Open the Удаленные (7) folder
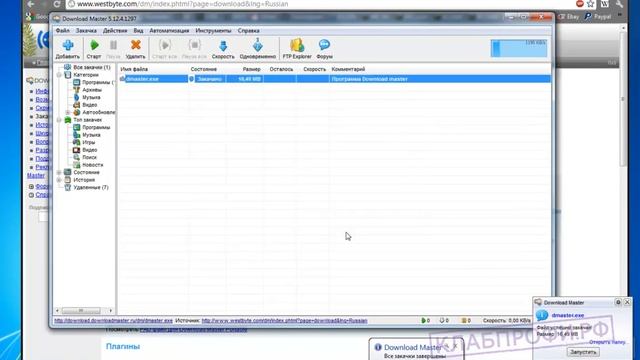 [91, 187]
